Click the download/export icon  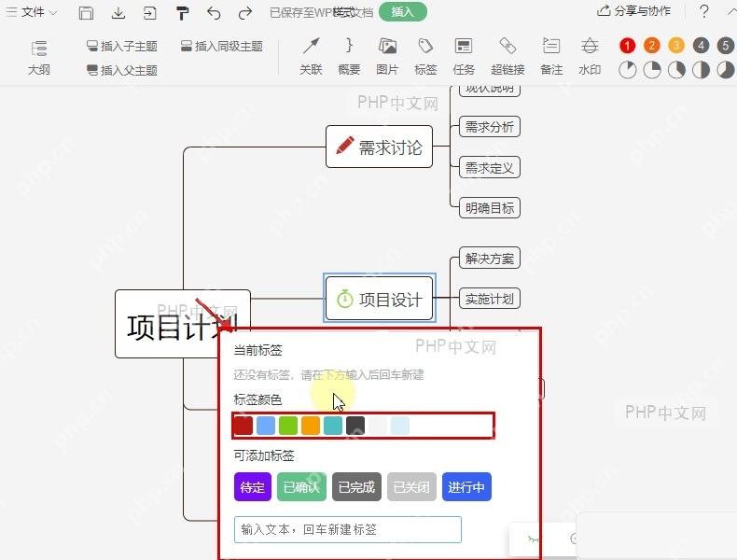pos(118,13)
